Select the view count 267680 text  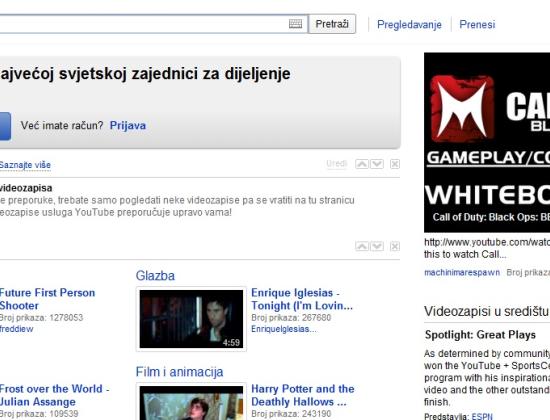tap(316, 318)
